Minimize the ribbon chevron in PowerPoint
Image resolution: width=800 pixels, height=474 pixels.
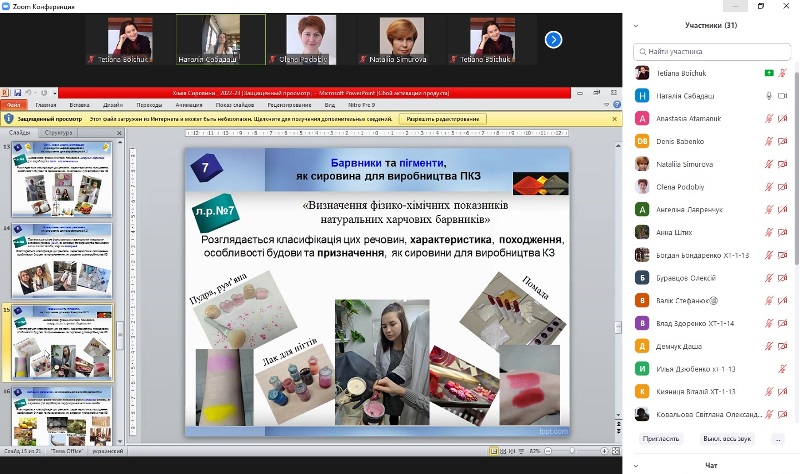pos(607,105)
